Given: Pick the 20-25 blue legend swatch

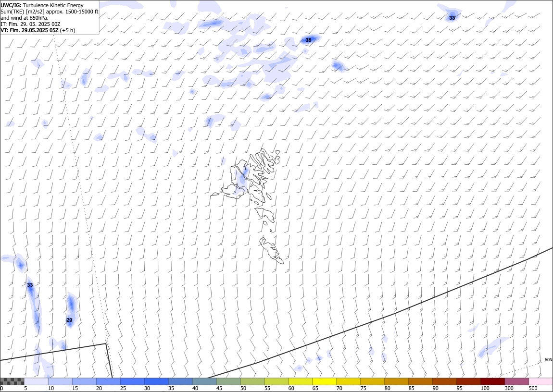Looking at the screenshot, I should (x=108, y=381).
